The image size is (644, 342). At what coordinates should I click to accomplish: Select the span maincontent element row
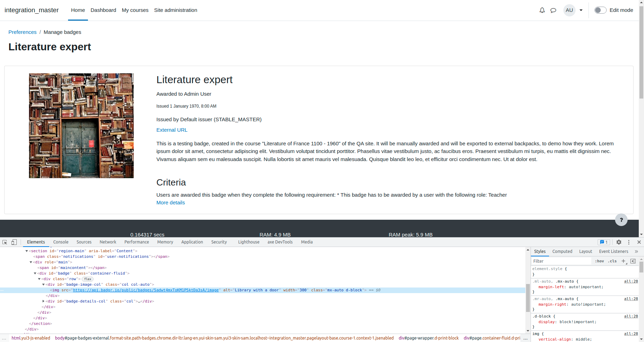pyautogui.click(x=72, y=268)
